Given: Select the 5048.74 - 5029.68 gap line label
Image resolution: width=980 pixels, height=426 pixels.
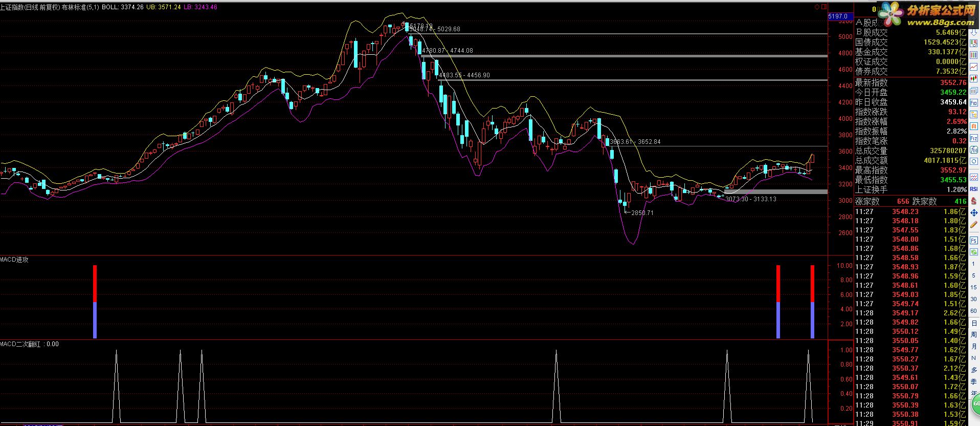Looking at the screenshot, I should pos(435,29).
